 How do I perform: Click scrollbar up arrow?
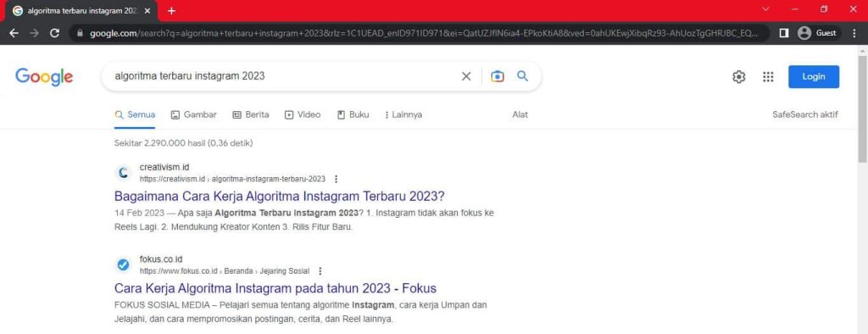(862, 50)
